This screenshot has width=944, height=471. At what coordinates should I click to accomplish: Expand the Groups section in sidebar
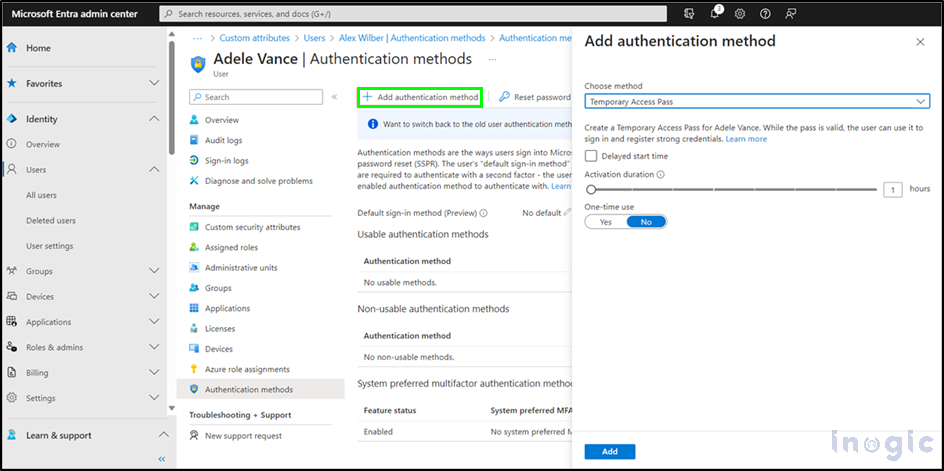click(154, 271)
